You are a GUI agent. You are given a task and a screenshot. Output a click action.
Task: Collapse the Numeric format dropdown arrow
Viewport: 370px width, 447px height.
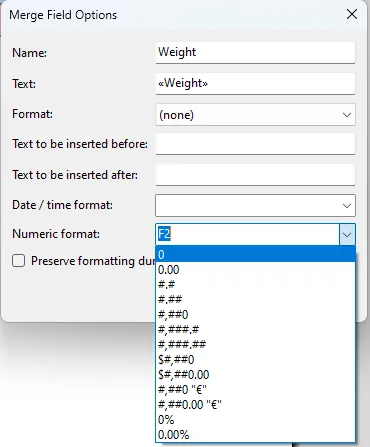[x=347, y=234]
